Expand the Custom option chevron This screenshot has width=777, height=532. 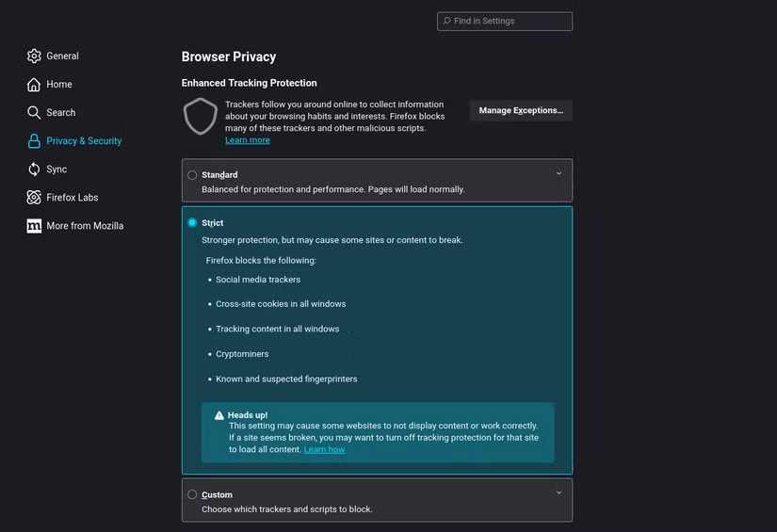tap(558, 492)
